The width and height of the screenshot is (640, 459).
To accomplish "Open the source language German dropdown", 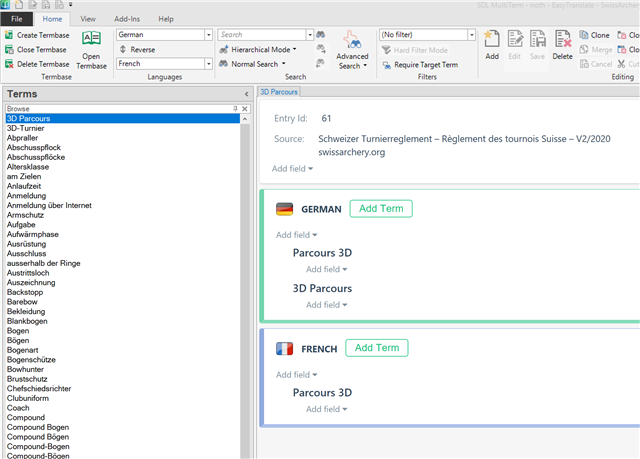I will pyautogui.click(x=209, y=35).
